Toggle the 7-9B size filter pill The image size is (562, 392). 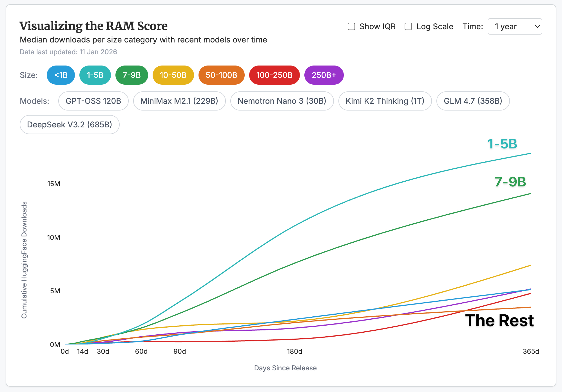[x=131, y=75]
